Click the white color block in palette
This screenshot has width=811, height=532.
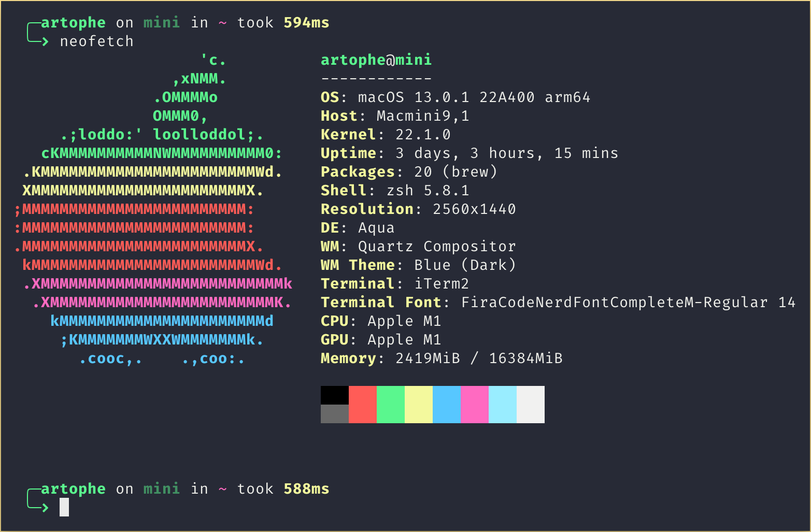click(531, 405)
